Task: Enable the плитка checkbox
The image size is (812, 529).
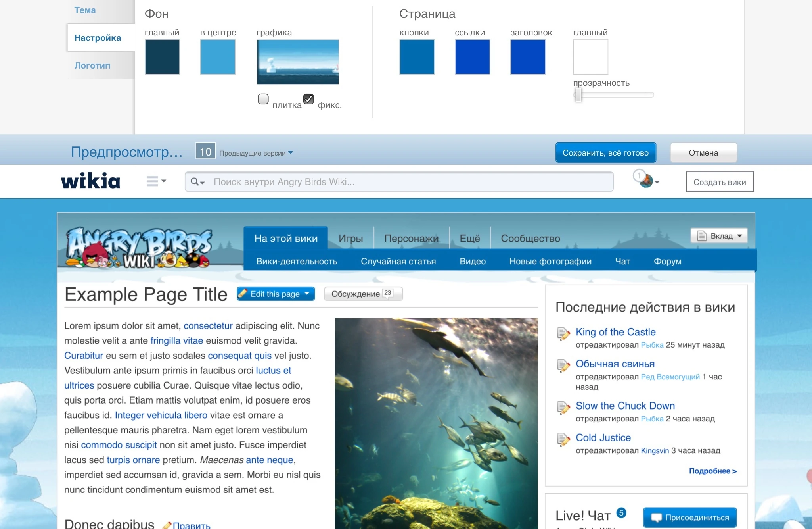Action: (x=263, y=99)
